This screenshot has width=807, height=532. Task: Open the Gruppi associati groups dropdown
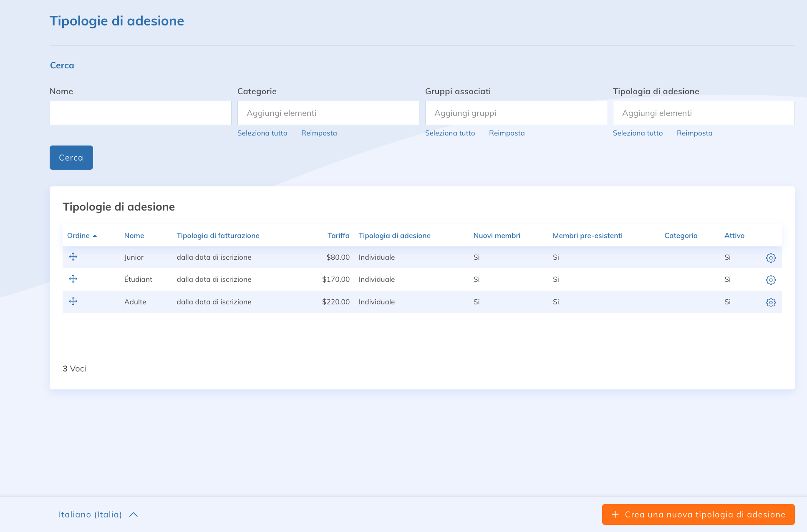(x=516, y=113)
